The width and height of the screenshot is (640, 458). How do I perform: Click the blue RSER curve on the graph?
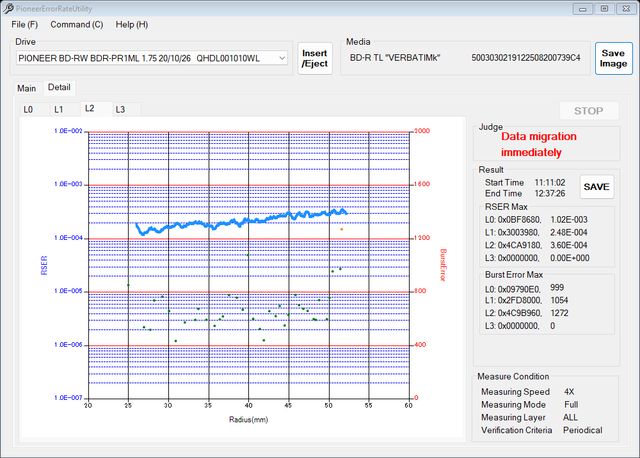[x=241, y=222]
